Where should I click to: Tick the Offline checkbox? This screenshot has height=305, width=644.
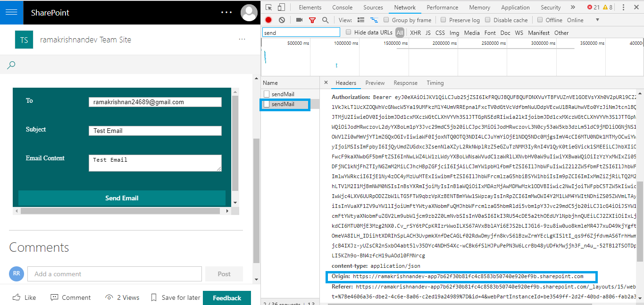point(540,20)
